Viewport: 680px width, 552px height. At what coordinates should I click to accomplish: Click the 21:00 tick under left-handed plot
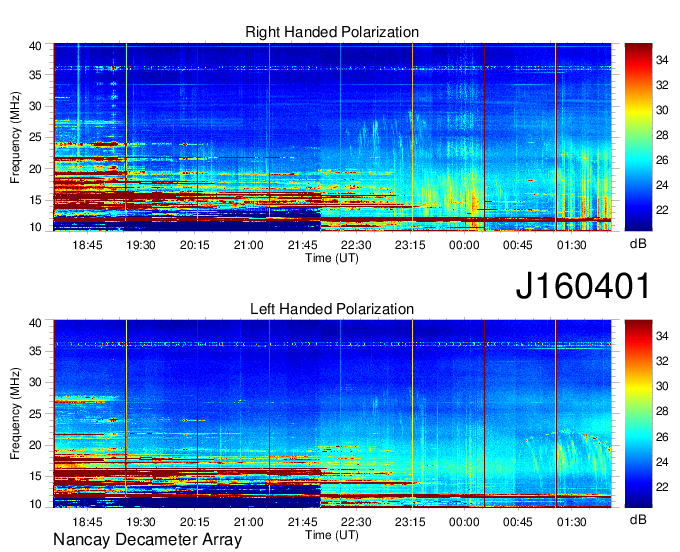click(248, 522)
